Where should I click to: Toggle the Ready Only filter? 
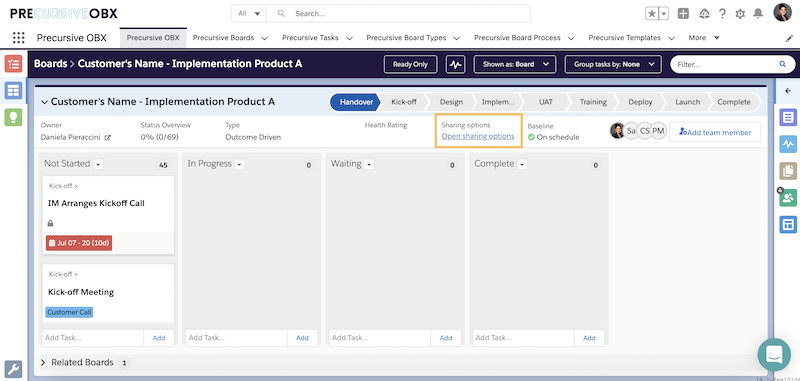[410, 64]
